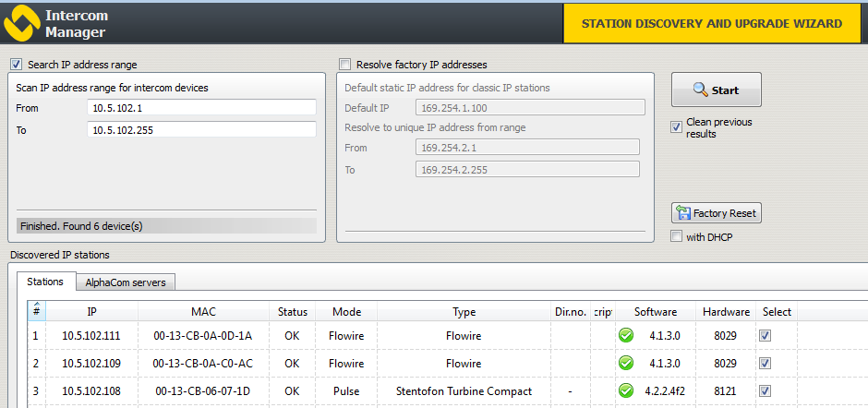Screen dimensions: 868x408
Task: Enable Resolve factory IP addresses checkbox
Action: coord(344,65)
